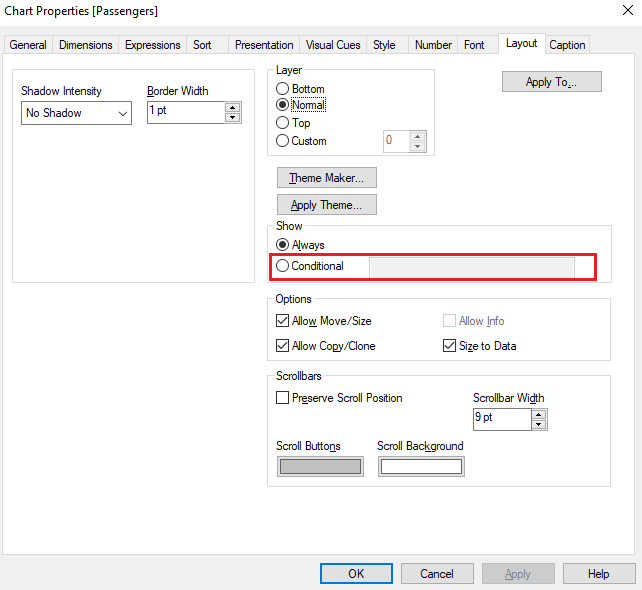Open the Visual Cues tab

coord(333,45)
